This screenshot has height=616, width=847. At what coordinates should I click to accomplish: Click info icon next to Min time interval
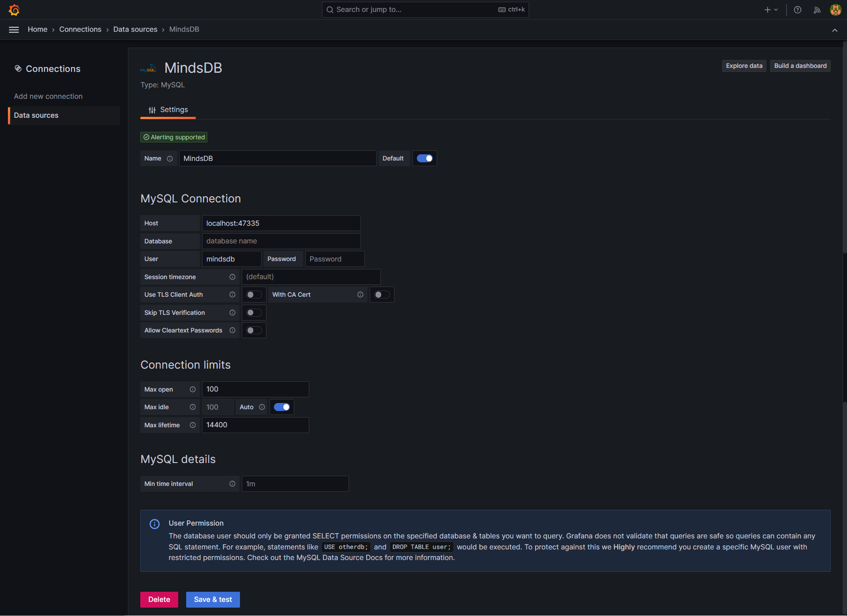[x=232, y=484]
